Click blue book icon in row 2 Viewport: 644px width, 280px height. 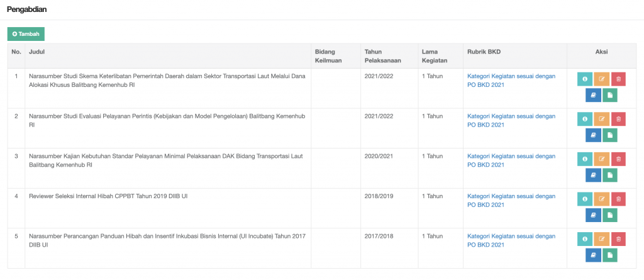coord(594,135)
